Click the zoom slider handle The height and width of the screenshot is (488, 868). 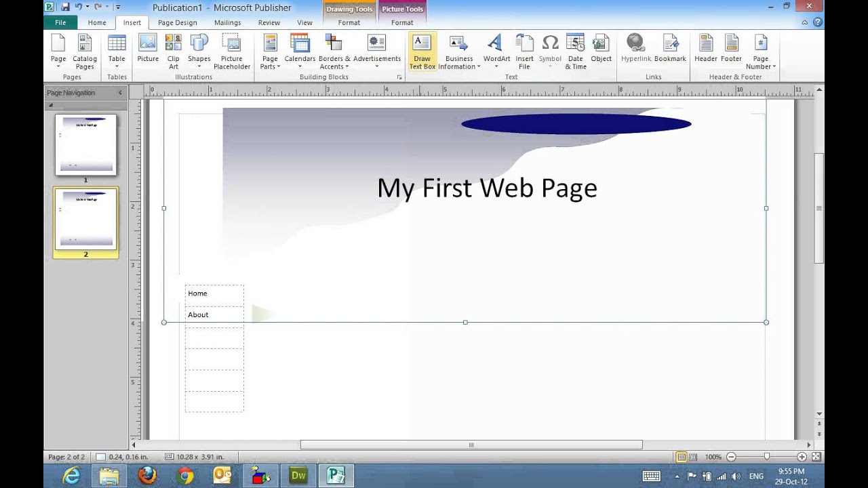click(767, 457)
